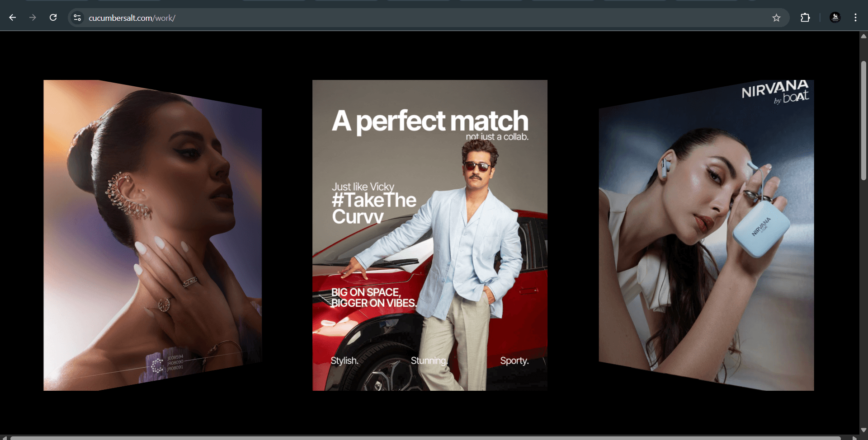This screenshot has height=440, width=868.
Task: Click the 'NIRVANA by boAt' logo text
Action: pyautogui.click(x=775, y=92)
